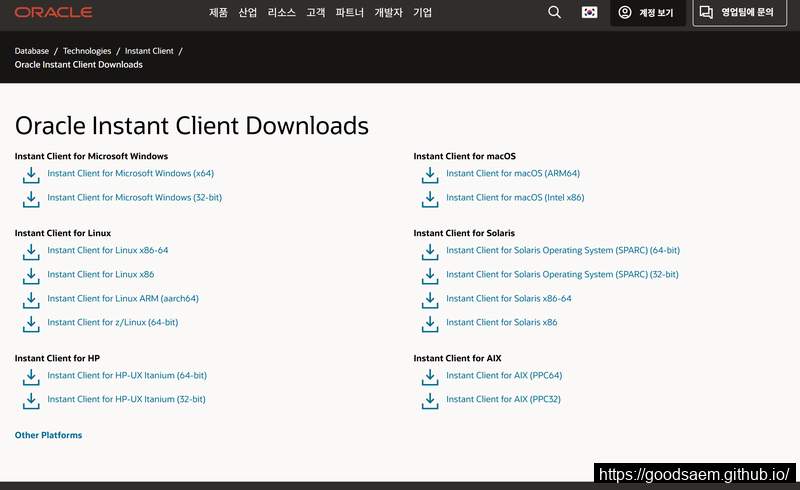Screen dimensions: 800x490
Task: Go to Database breadcrumb
Action: 32,51
